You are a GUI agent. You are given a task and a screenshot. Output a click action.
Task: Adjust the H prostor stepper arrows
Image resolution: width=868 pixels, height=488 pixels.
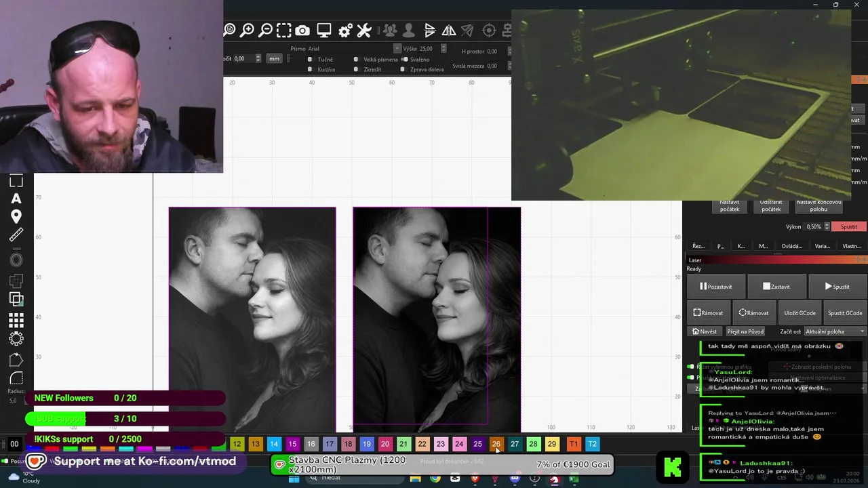click(x=511, y=52)
